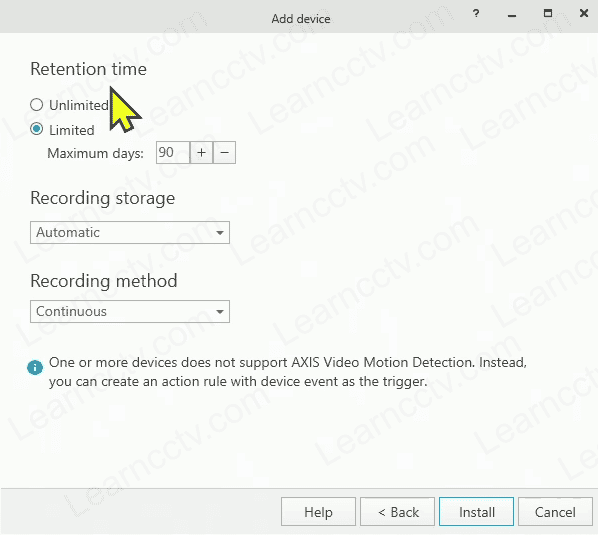Decrease maximum days with minus button
The image size is (598, 535).
coord(225,153)
